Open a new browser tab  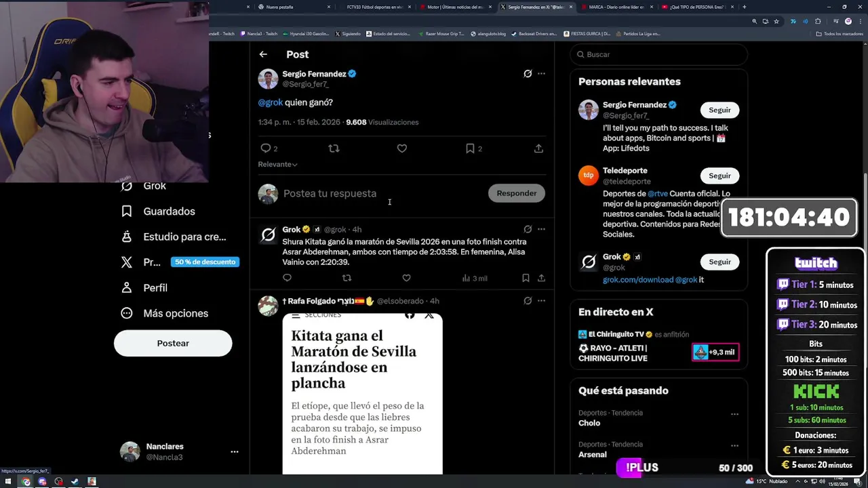pyautogui.click(x=744, y=7)
